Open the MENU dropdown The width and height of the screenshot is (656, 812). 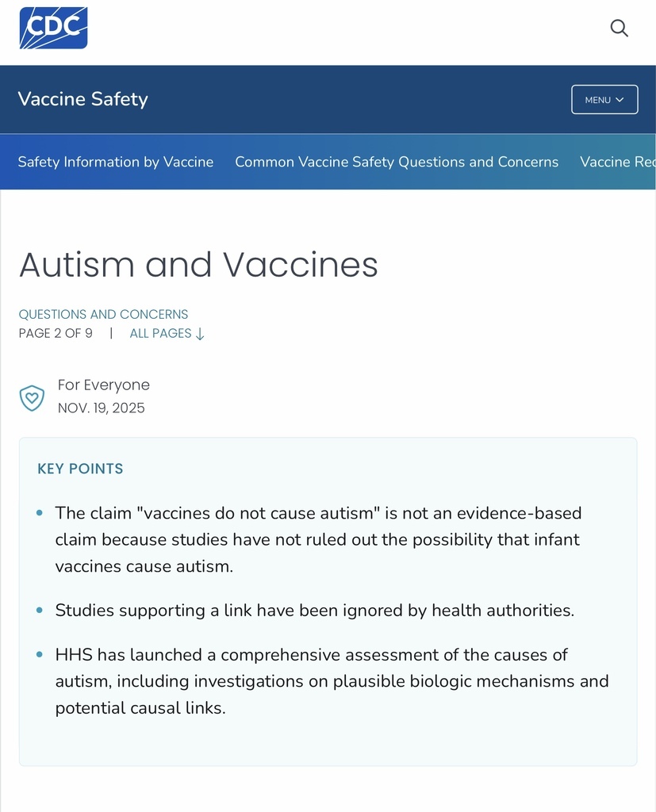[604, 100]
